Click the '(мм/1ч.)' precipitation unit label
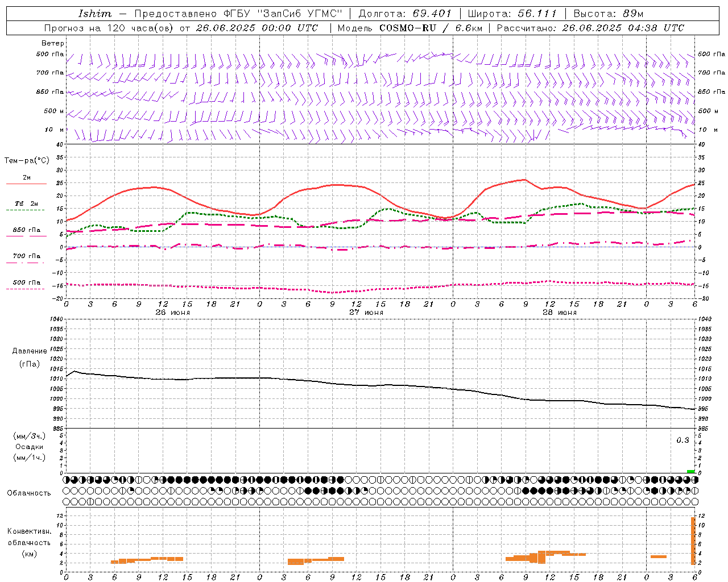Image resolution: width=728 pixels, height=582 pixels. point(30,458)
